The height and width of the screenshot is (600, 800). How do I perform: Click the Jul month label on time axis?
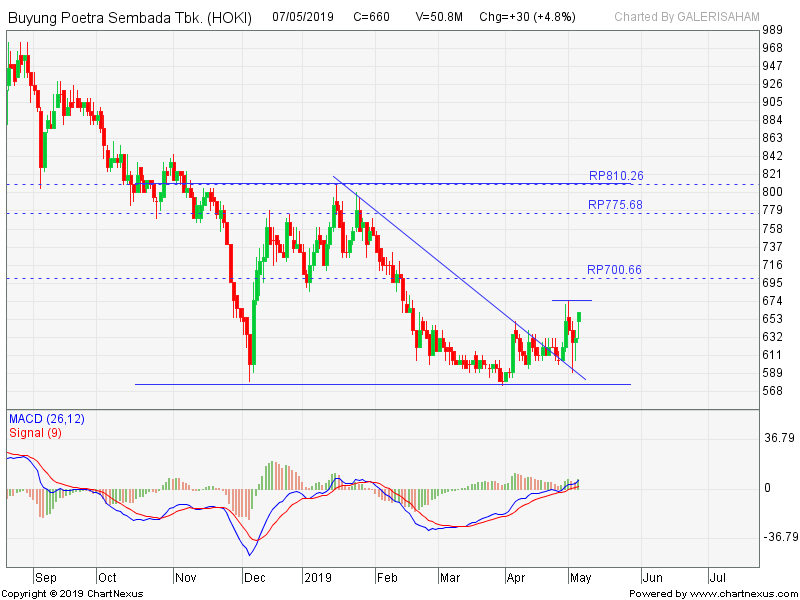[718, 578]
